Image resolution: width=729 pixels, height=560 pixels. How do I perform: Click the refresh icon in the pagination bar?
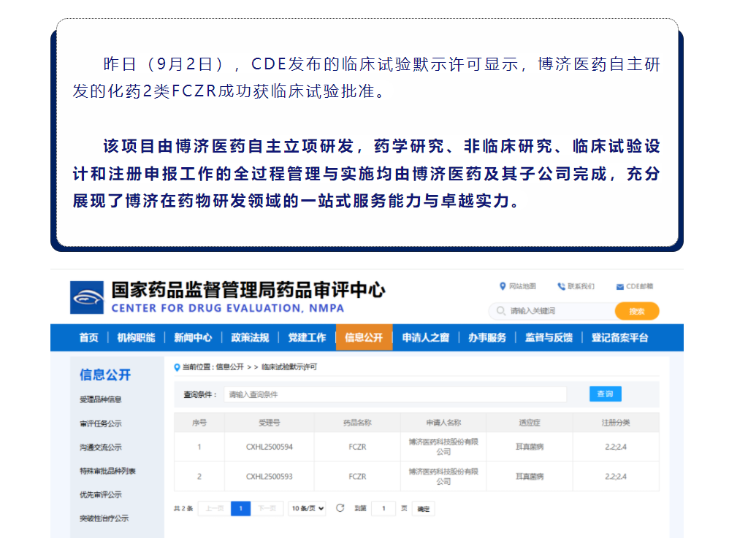(x=339, y=507)
